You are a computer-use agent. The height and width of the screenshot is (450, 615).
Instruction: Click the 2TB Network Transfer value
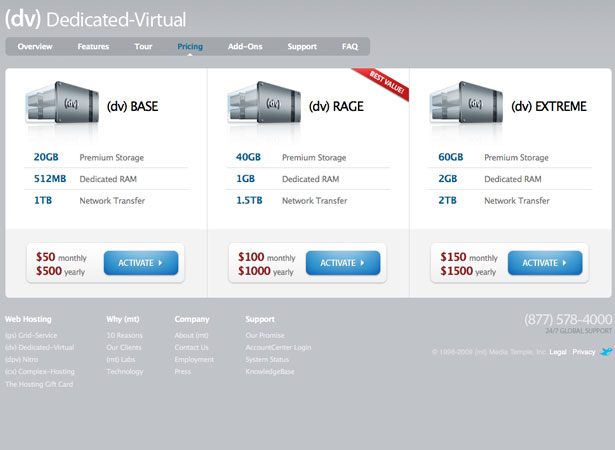(448, 200)
